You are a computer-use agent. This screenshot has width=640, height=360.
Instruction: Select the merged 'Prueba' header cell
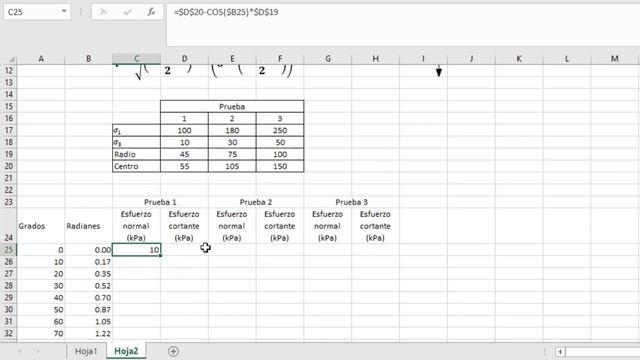click(232, 107)
